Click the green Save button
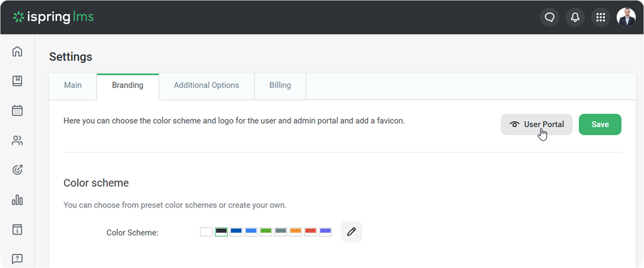Viewport: 644px width, 268px height. (599, 124)
